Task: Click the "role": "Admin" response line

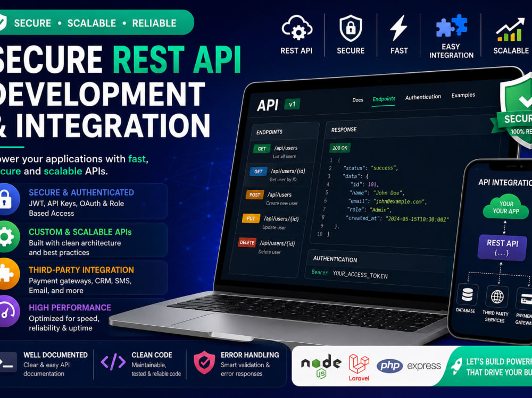Action: pos(369,209)
